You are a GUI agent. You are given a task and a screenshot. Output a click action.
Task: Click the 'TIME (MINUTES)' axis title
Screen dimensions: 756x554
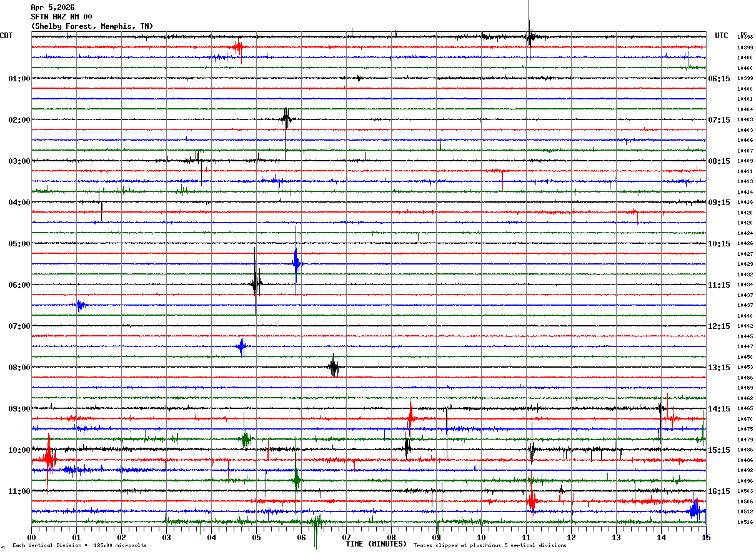tap(376, 544)
